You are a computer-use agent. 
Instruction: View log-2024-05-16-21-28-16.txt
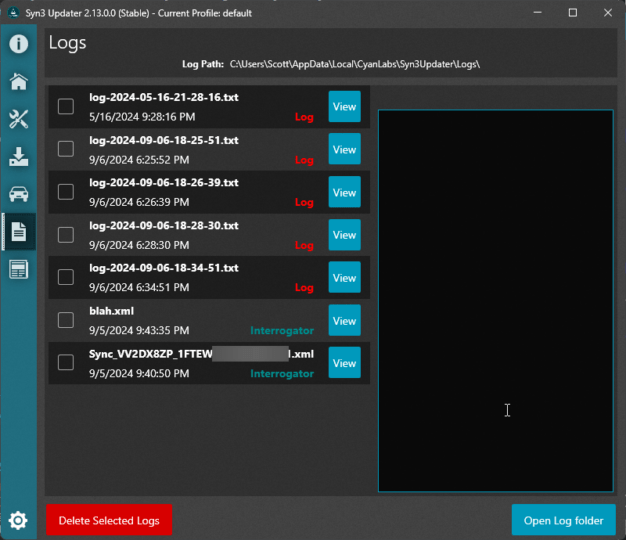coord(345,107)
